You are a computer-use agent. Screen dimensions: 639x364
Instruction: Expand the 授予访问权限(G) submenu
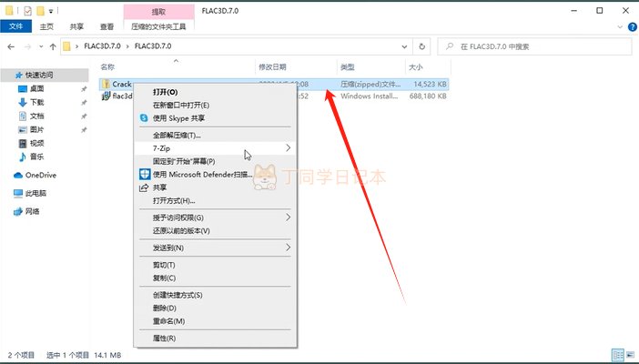[x=215, y=217]
